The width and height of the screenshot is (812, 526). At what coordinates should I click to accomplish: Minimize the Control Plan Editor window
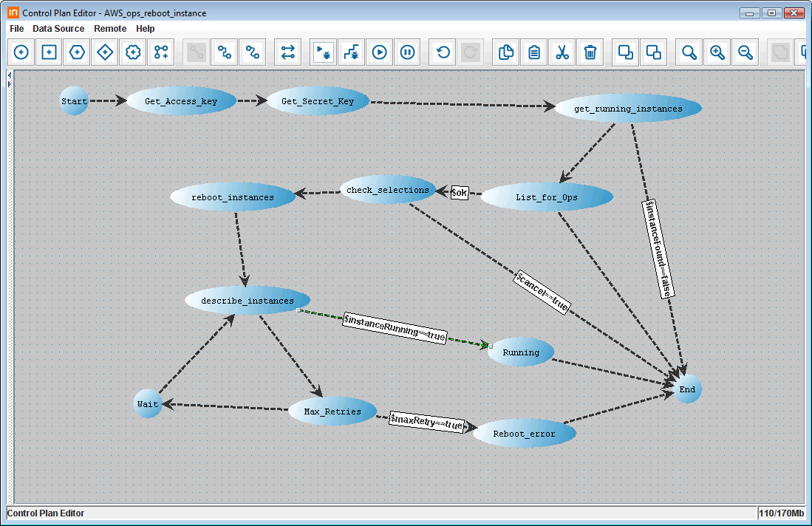click(749, 13)
